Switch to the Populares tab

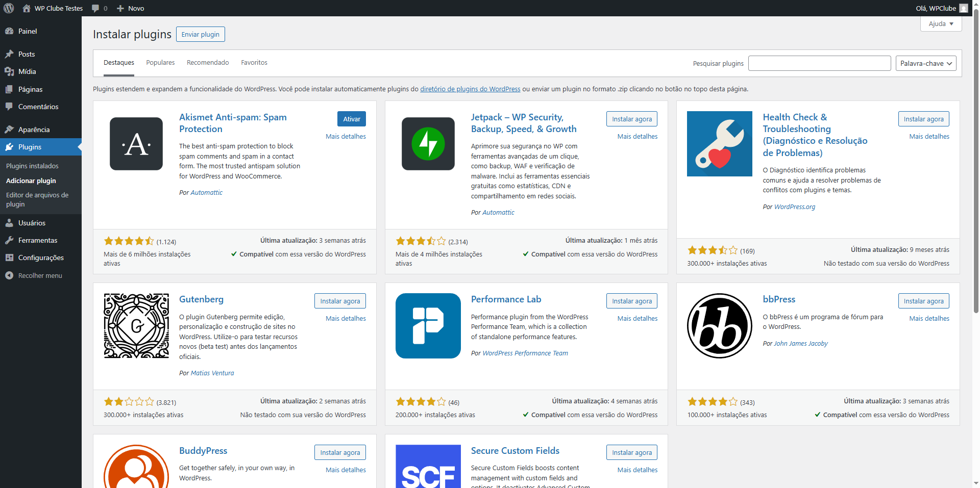(x=160, y=63)
